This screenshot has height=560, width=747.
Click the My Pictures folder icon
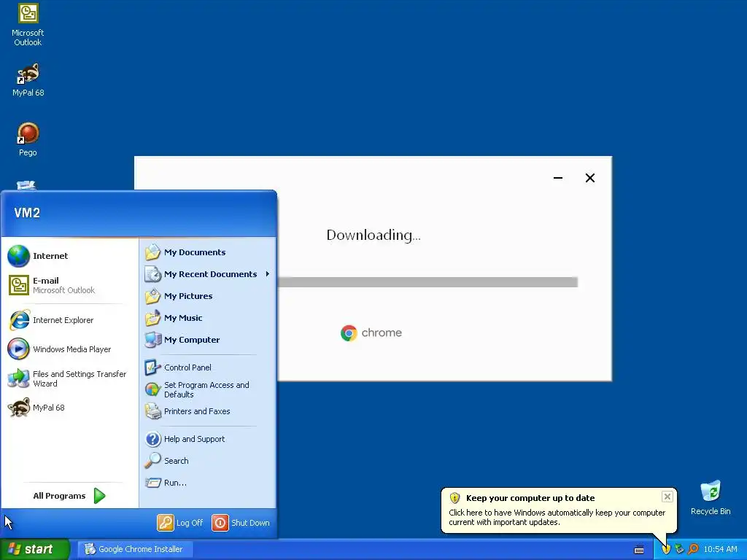coord(153,296)
